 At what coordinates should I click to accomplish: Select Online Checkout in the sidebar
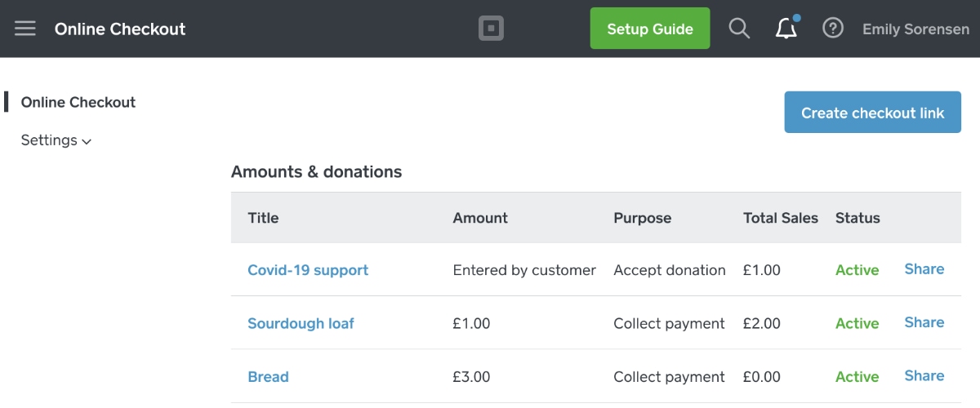pyautogui.click(x=78, y=102)
